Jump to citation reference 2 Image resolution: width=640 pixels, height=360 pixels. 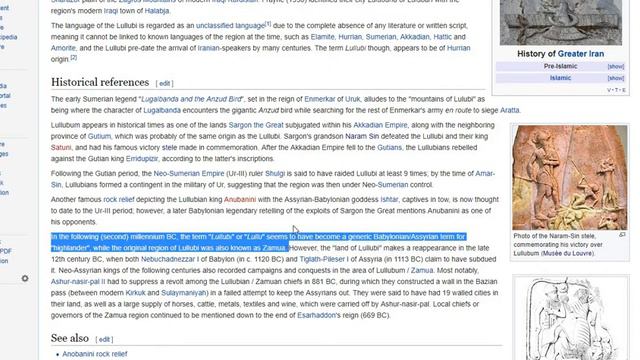(x=73, y=58)
